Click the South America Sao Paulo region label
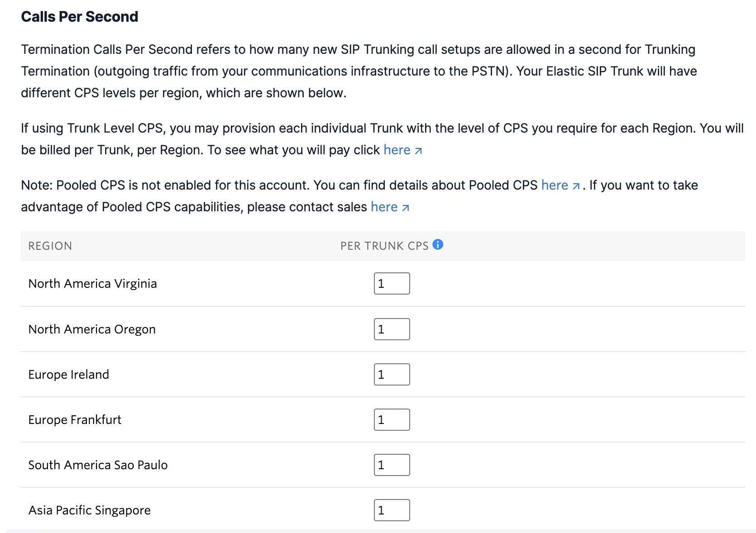The image size is (756, 533). pos(98,465)
